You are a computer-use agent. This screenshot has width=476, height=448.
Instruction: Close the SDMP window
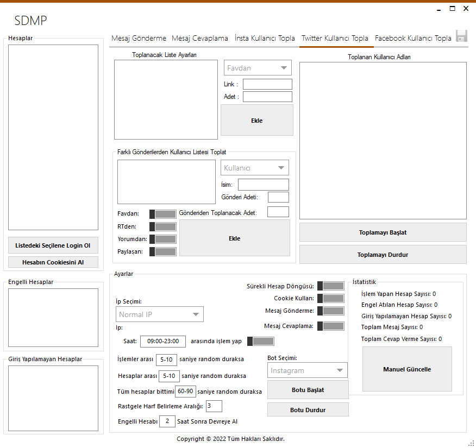(466, 9)
